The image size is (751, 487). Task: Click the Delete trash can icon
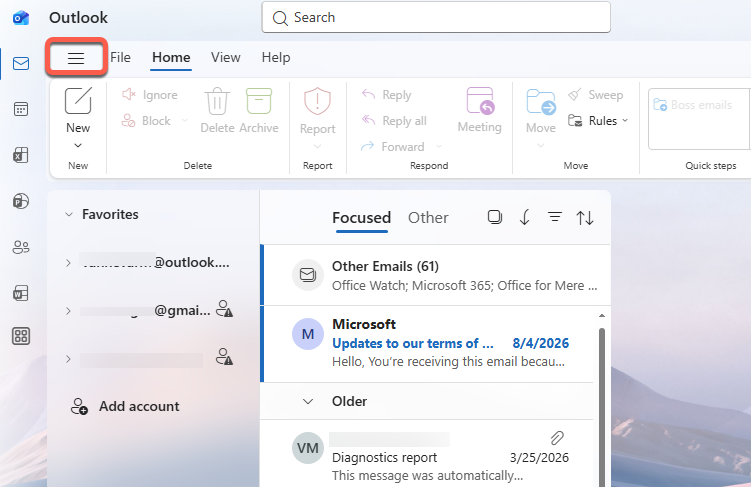pyautogui.click(x=217, y=101)
